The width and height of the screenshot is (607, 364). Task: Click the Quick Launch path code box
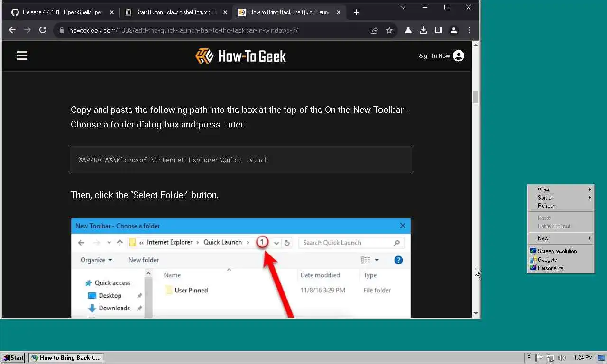pos(240,160)
